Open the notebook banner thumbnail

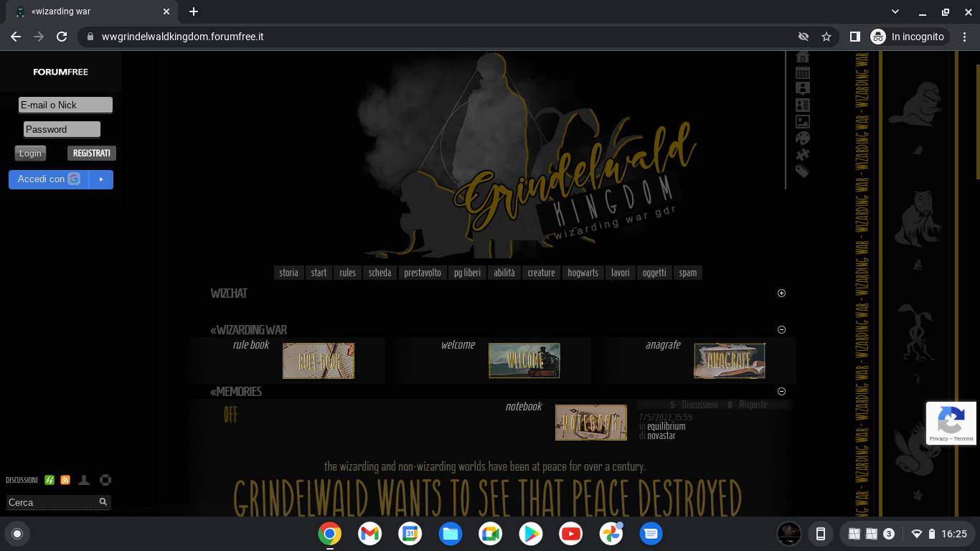[x=591, y=423]
